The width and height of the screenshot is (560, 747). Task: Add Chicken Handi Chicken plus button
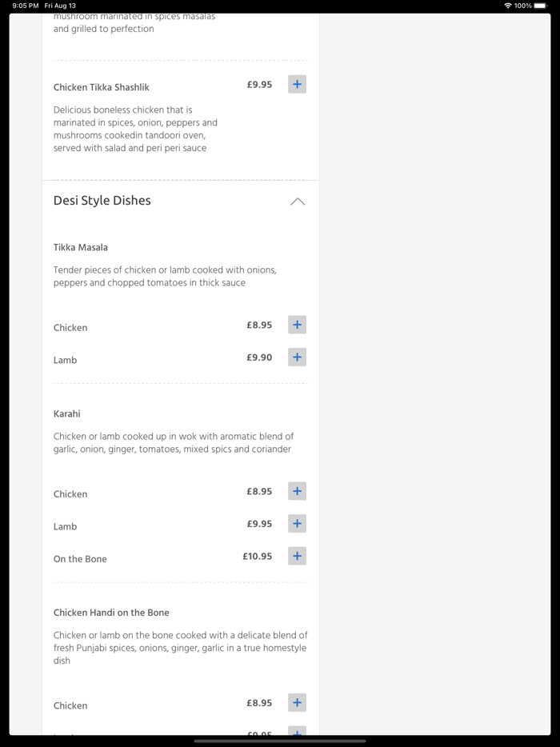point(297,703)
